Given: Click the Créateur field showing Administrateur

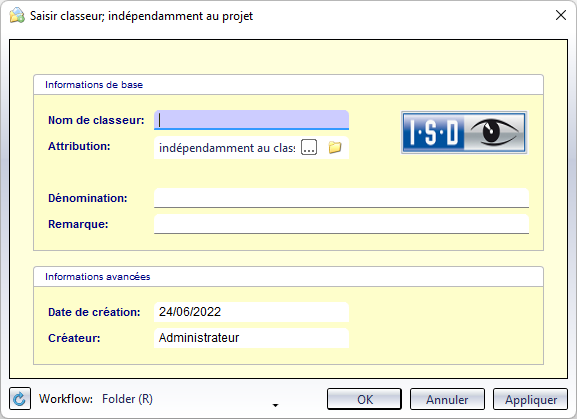Looking at the screenshot, I should [251, 338].
